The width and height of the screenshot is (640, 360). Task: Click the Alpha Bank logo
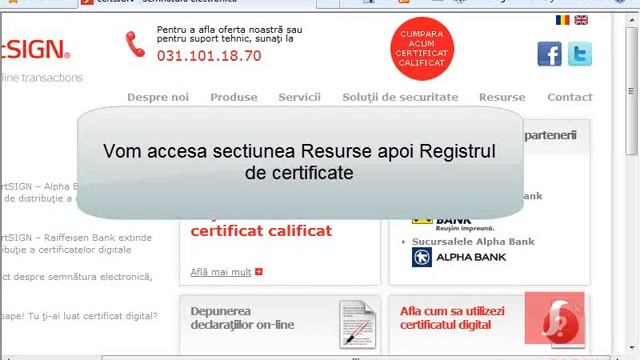(459, 257)
